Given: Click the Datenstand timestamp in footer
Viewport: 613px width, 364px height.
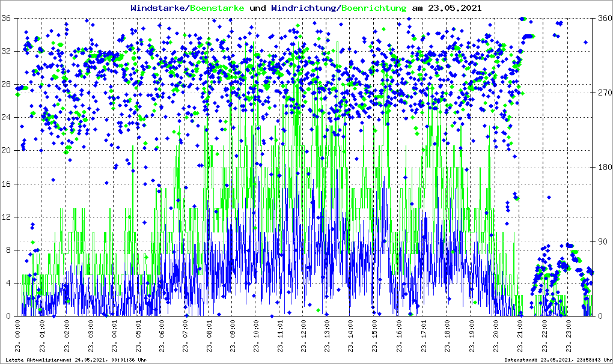Looking at the screenshot, I should point(557,360).
